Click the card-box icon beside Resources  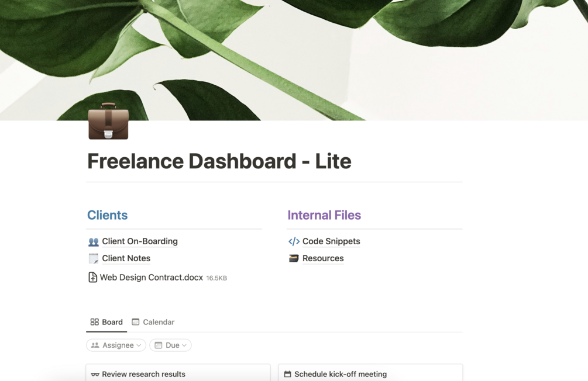293,258
